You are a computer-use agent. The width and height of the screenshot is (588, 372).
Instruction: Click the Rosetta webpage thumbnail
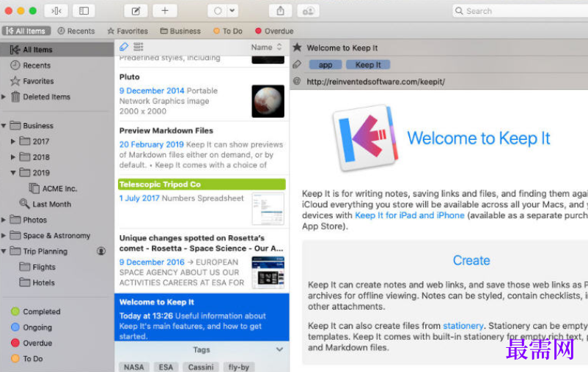pyautogui.click(x=268, y=272)
